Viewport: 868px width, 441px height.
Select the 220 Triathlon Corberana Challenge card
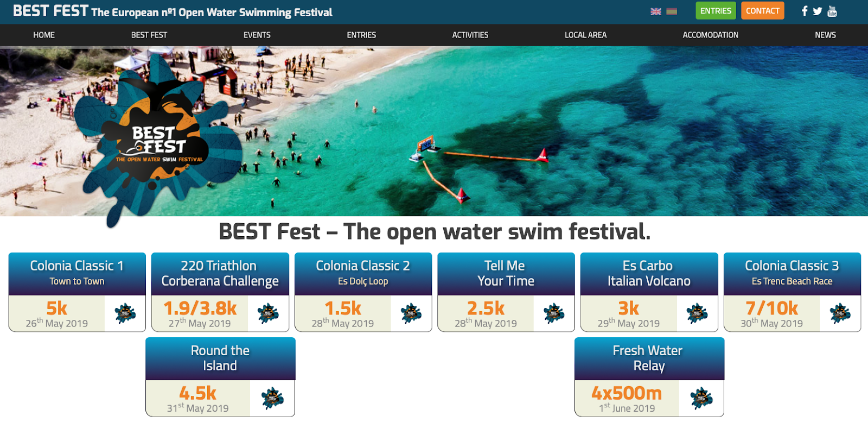220,292
